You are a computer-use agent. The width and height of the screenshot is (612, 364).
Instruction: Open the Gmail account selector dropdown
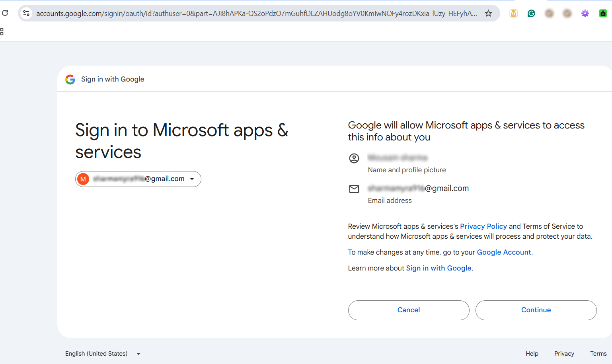pos(138,179)
